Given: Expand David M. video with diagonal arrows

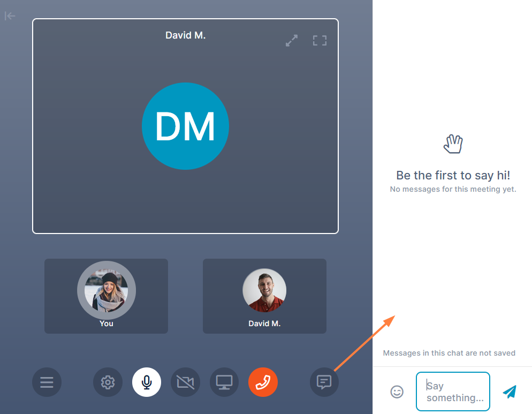Looking at the screenshot, I should point(292,40).
